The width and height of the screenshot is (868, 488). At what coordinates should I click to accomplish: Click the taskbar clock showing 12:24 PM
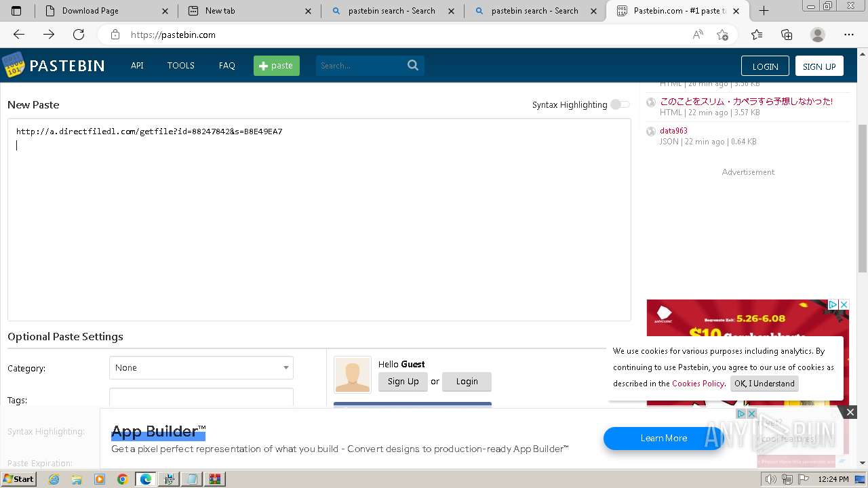click(x=833, y=479)
